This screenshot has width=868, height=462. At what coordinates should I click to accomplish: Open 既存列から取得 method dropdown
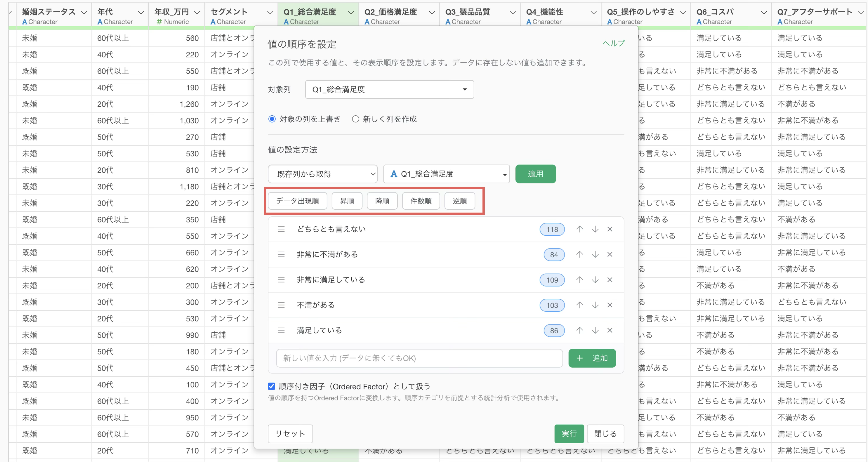[322, 174]
